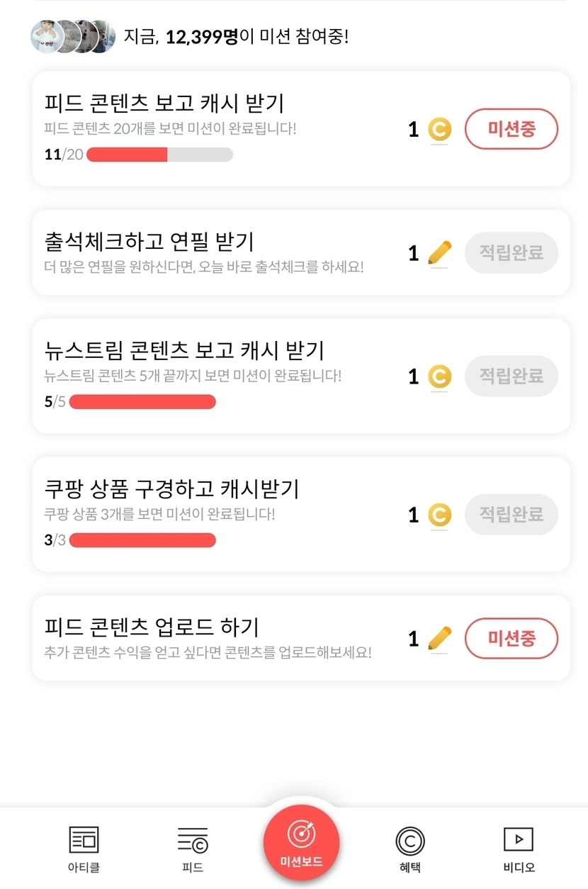Tap the 아티클 article icon

[x=84, y=840]
